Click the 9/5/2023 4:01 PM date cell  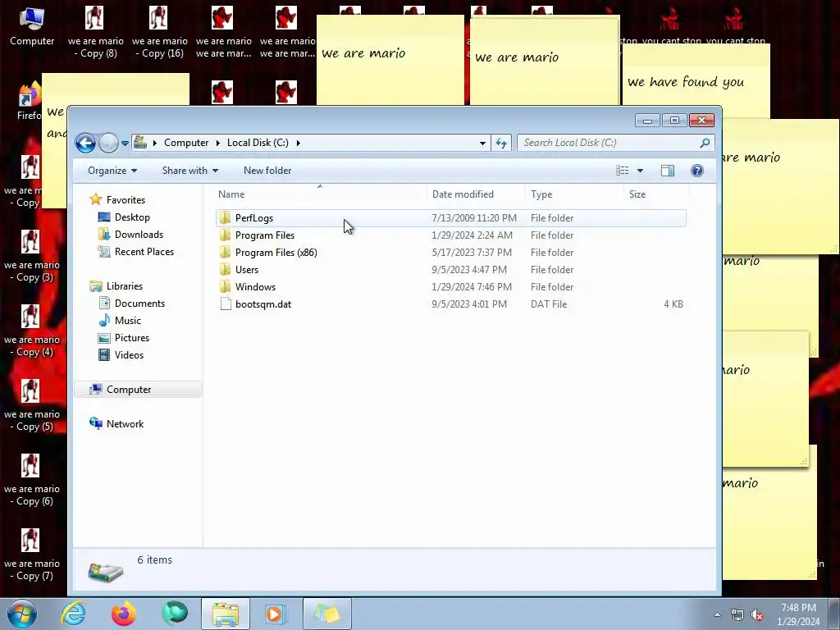click(468, 304)
